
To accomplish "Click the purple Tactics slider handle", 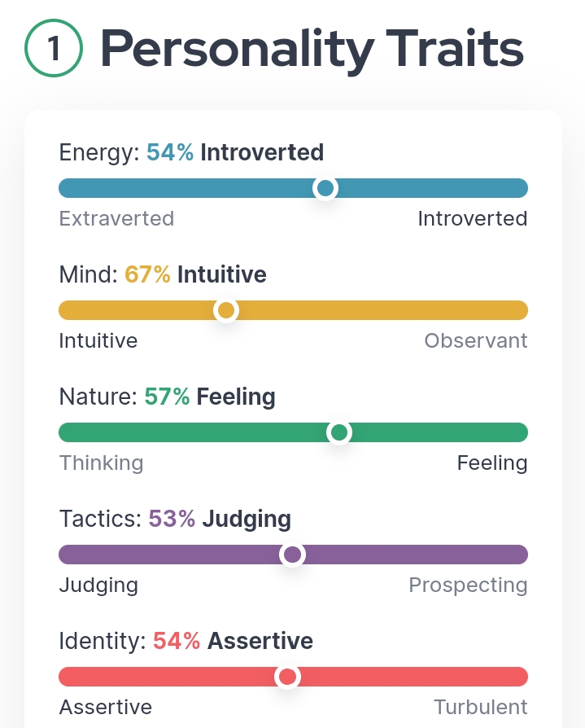I will (292, 555).
